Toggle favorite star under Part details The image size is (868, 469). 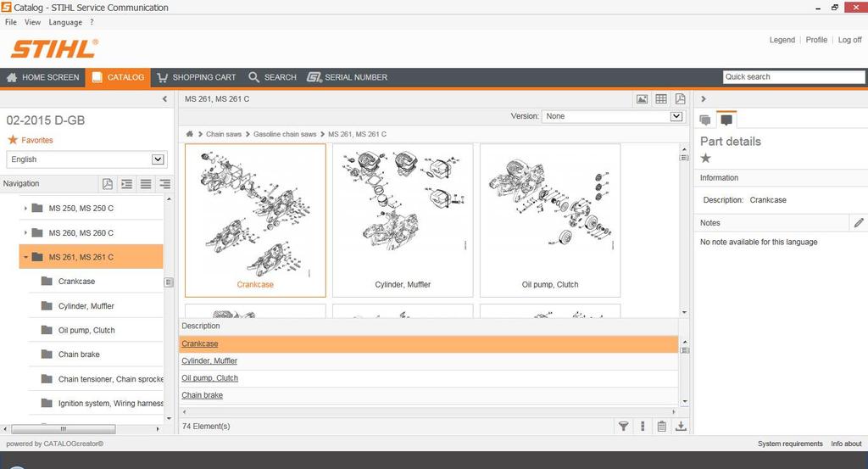point(706,159)
